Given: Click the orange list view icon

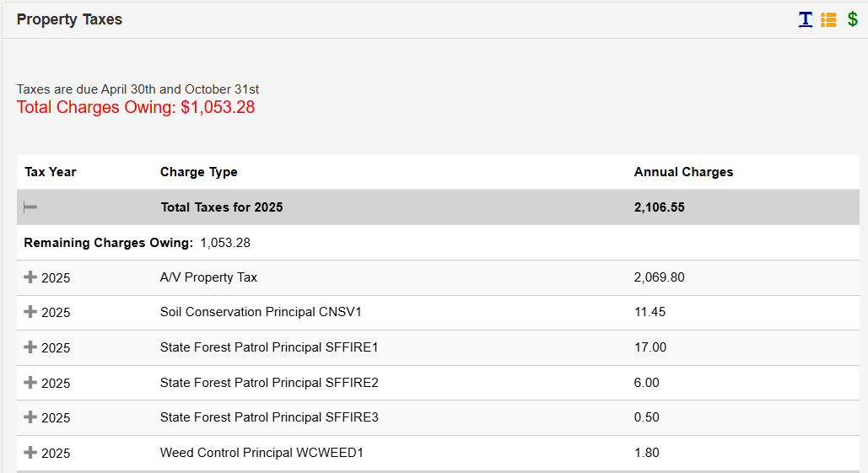Looking at the screenshot, I should pyautogui.click(x=828, y=19).
